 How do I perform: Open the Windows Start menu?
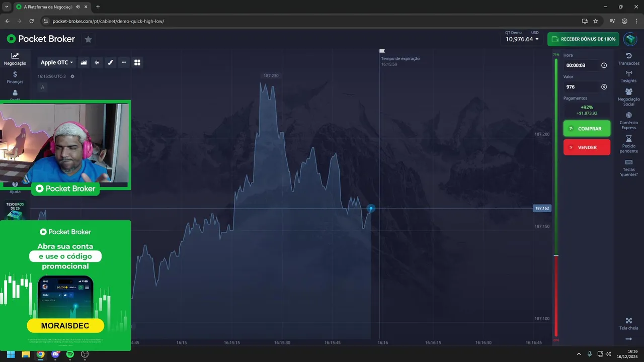point(11,354)
